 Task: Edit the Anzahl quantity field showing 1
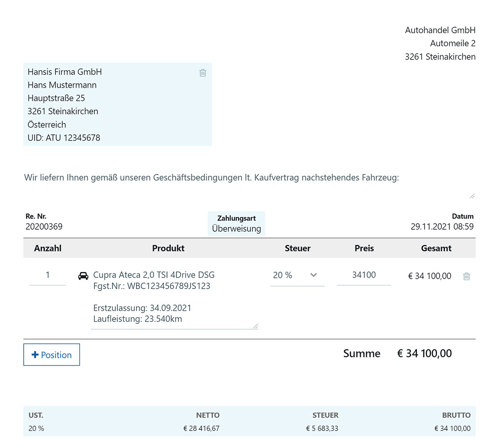click(47, 275)
